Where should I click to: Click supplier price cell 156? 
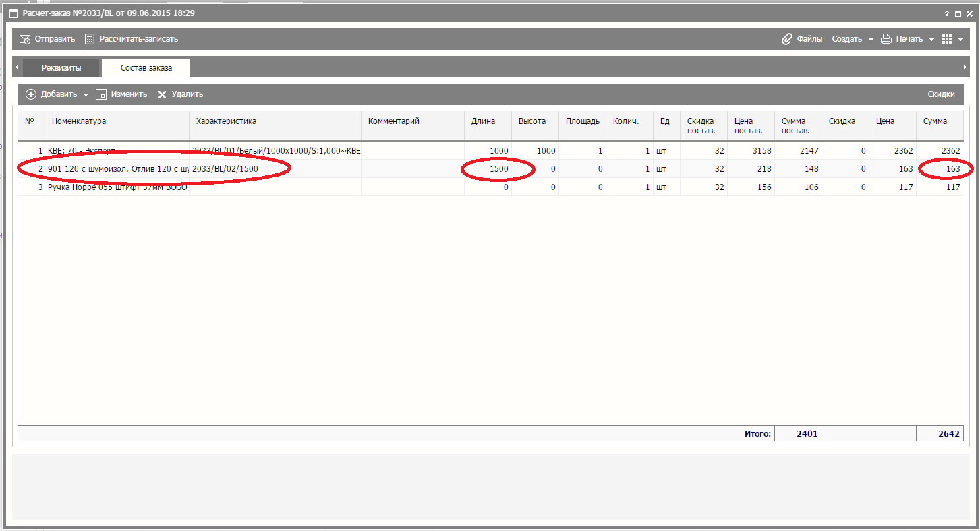751,187
